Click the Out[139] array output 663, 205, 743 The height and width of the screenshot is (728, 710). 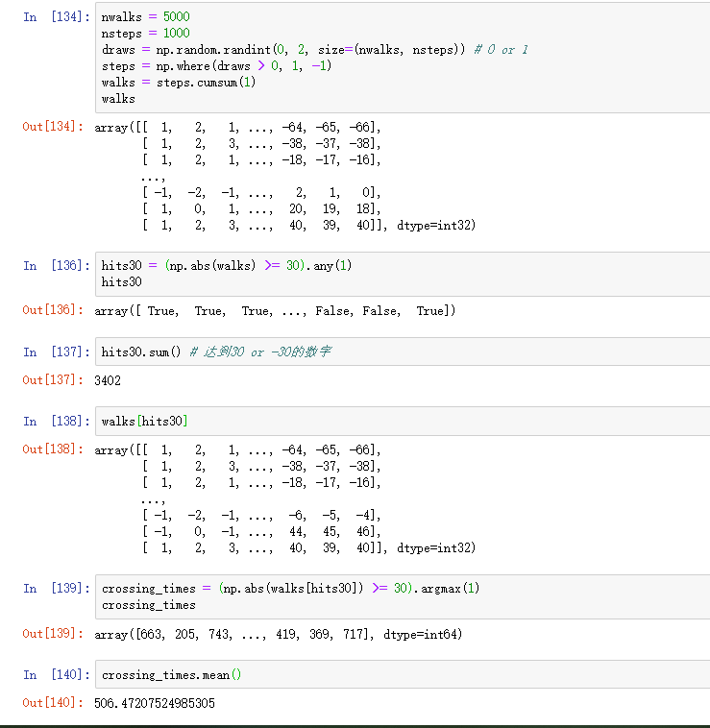[279, 634]
